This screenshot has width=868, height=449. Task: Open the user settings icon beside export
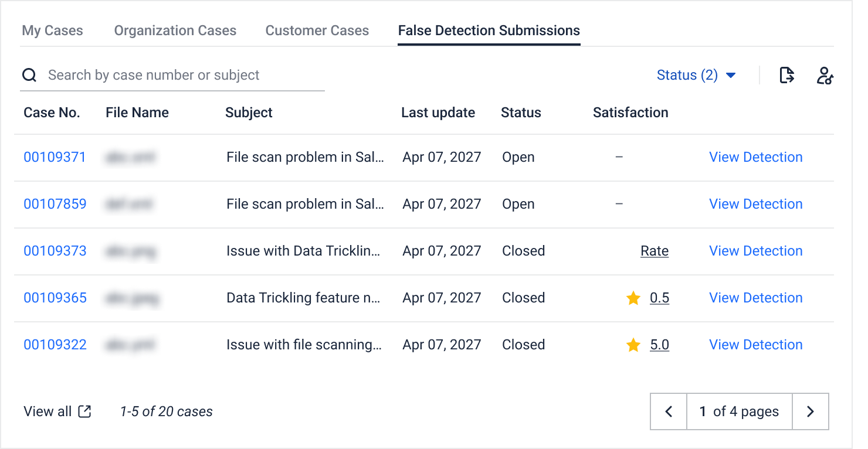tap(825, 76)
